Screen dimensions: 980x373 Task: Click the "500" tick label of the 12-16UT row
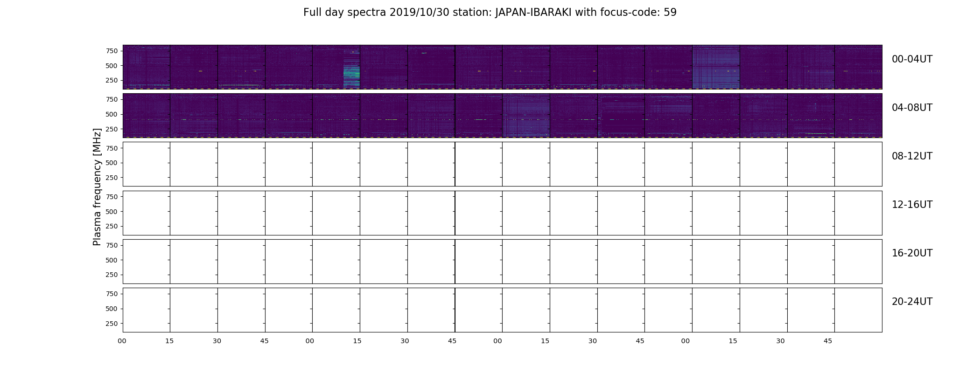point(112,211)
